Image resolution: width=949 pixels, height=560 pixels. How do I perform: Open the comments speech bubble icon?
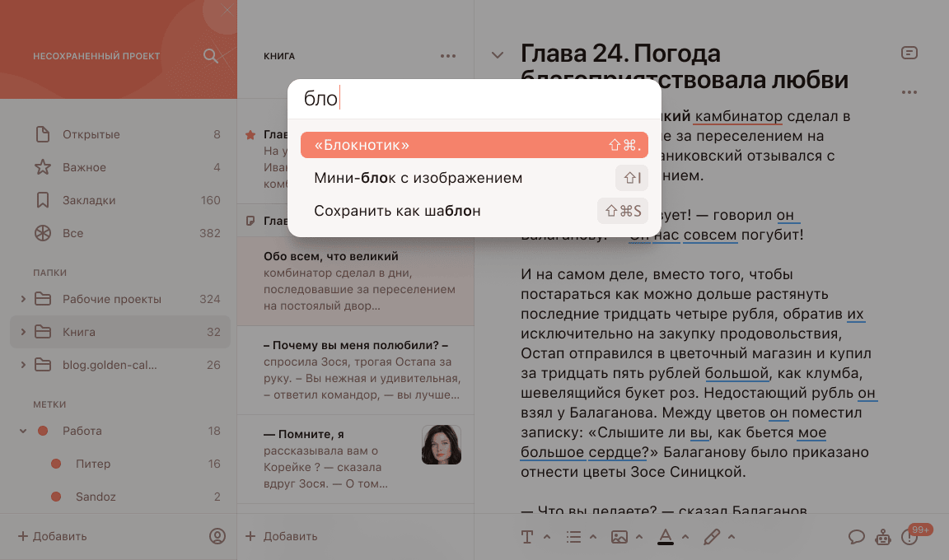click(x=857, y=537)
